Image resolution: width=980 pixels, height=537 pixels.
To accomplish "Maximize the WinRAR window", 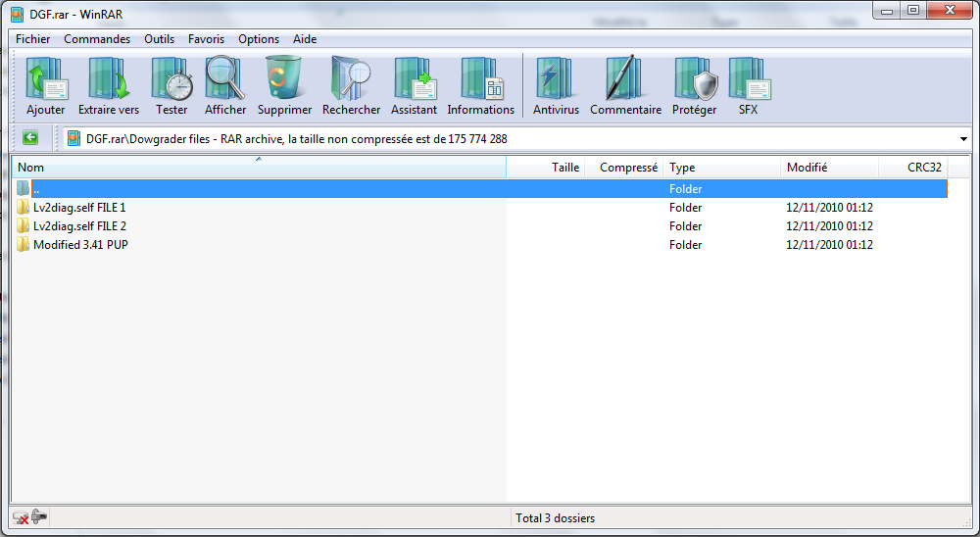I will coord(913,11).
